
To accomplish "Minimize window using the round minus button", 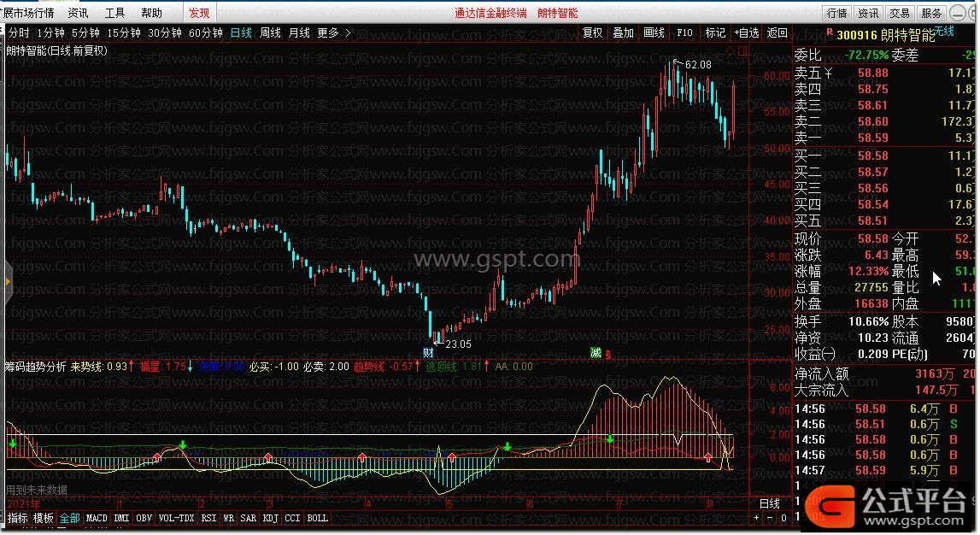I will tap(958, 13).
